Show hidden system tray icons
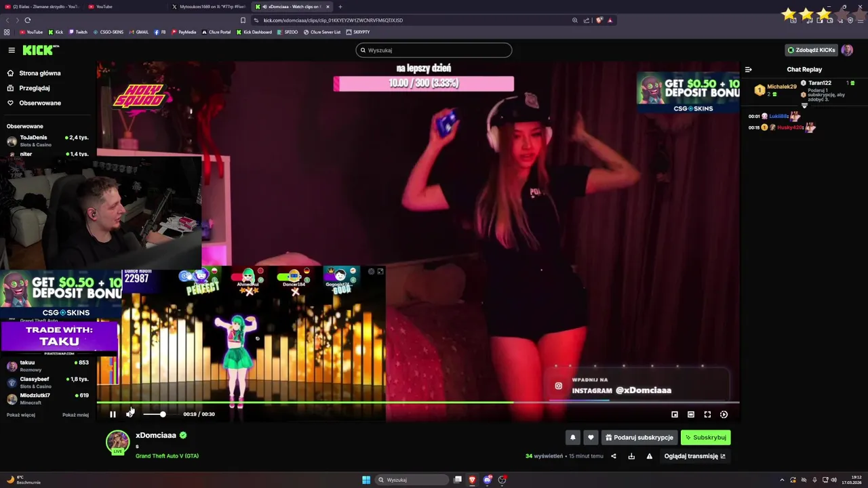 pyautogui.click(x=782, y=480)
